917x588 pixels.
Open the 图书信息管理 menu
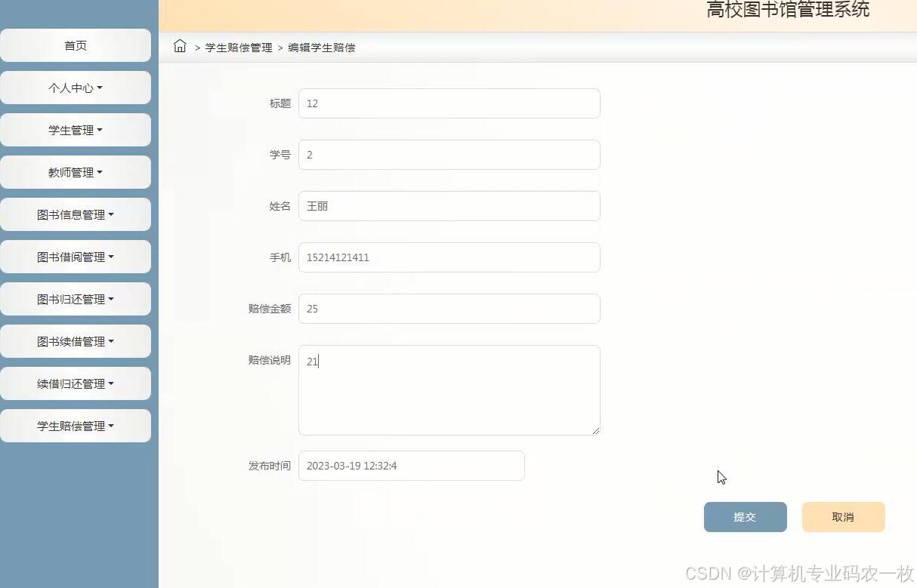(x=76, y=214)
